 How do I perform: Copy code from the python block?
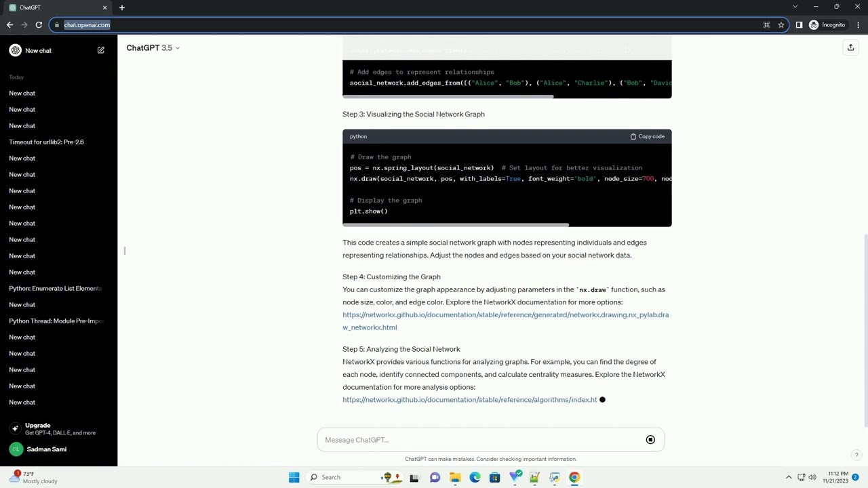(647, 136)
